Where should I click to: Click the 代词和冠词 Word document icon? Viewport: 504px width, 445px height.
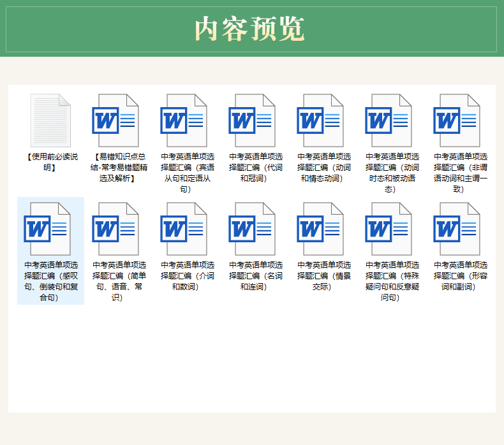coord(252,120)
